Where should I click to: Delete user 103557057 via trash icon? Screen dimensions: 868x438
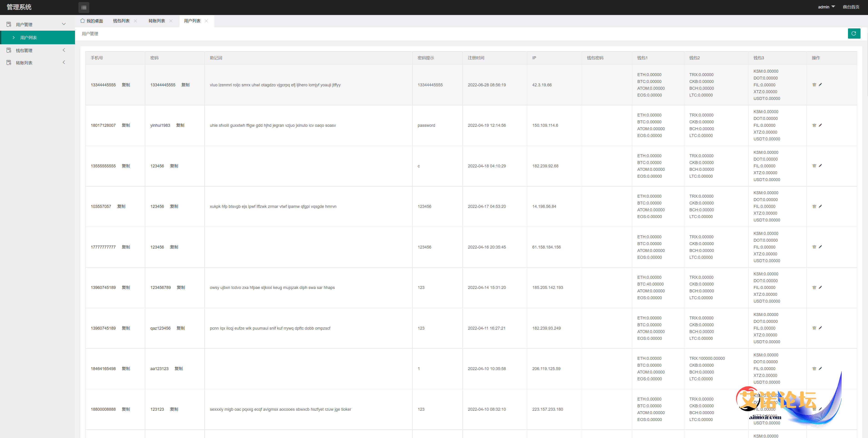tap(814, 206)
